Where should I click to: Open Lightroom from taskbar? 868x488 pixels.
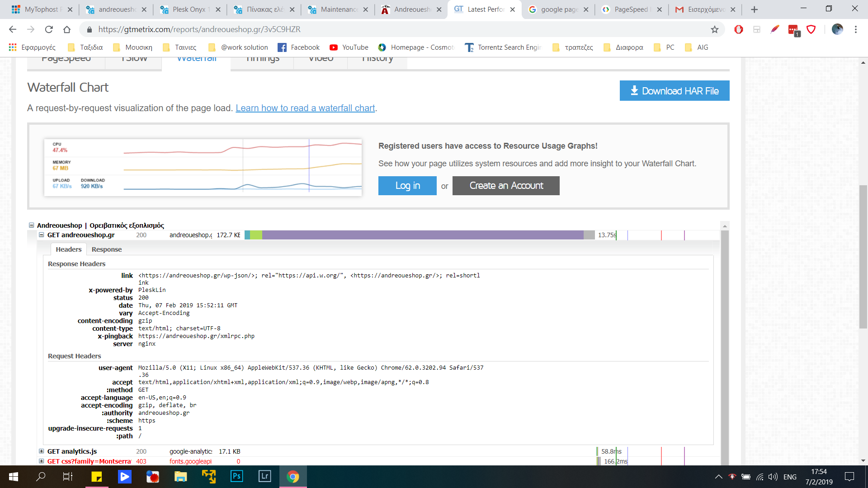pos(265,477)
